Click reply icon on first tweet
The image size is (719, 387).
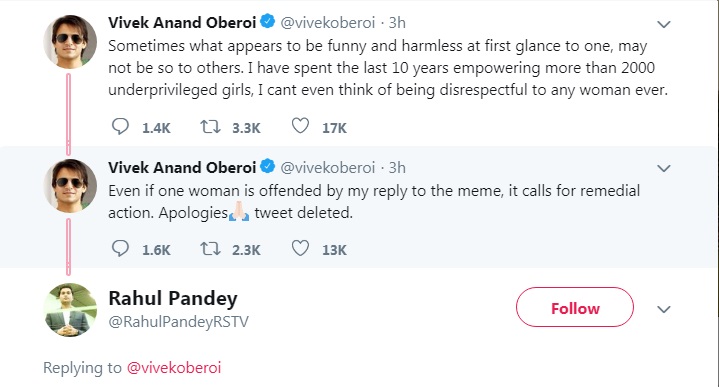[120, 126]
